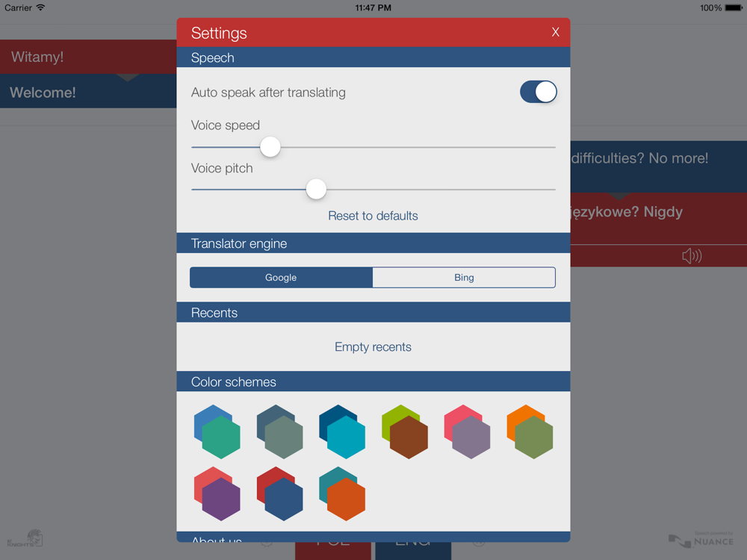The width and height of the screenshot is (747, 560).
Task: Tap the Wi-Fi indicator in status bar
Action: [x=40, y=7]
